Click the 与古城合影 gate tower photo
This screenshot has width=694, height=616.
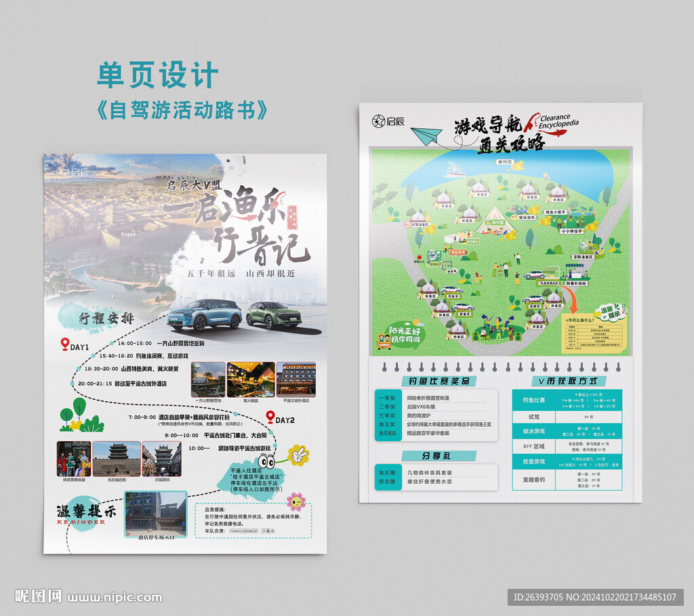pos(117,459)
